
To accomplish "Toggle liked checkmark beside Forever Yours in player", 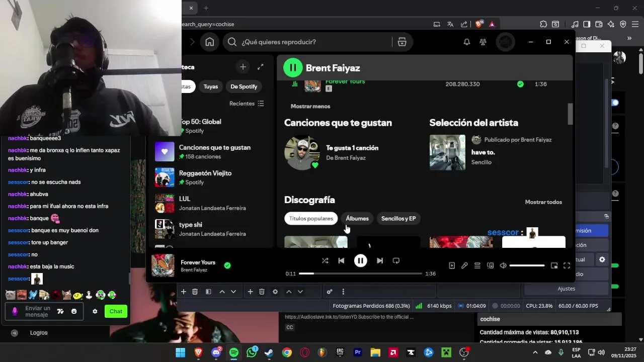I will tap(227, 265).
